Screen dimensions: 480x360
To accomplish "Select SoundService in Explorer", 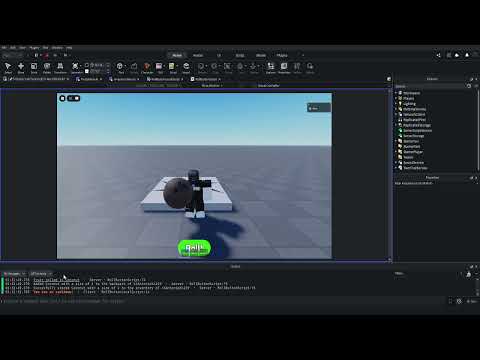I will click(413, 162).
